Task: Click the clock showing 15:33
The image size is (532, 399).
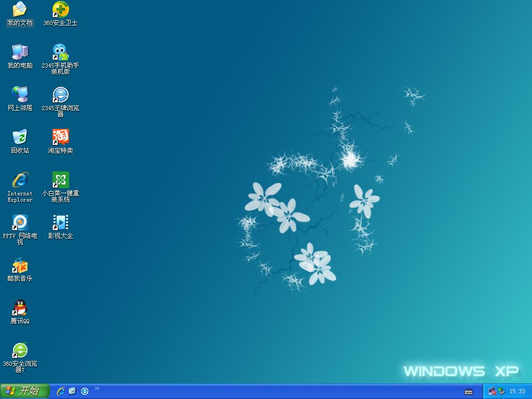Action: (x=513, y=391)
